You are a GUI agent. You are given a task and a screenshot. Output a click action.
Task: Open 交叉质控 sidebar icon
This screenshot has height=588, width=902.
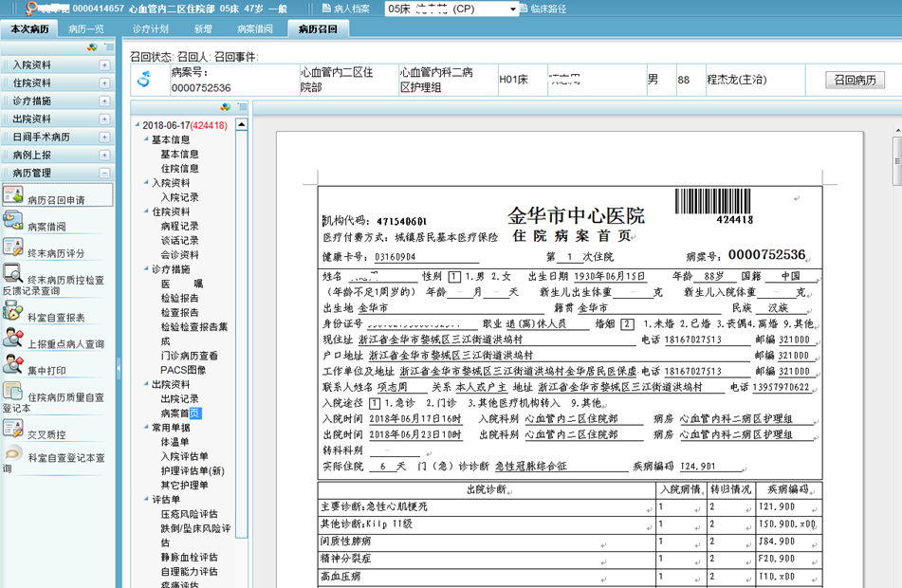(x=12, y=429)
